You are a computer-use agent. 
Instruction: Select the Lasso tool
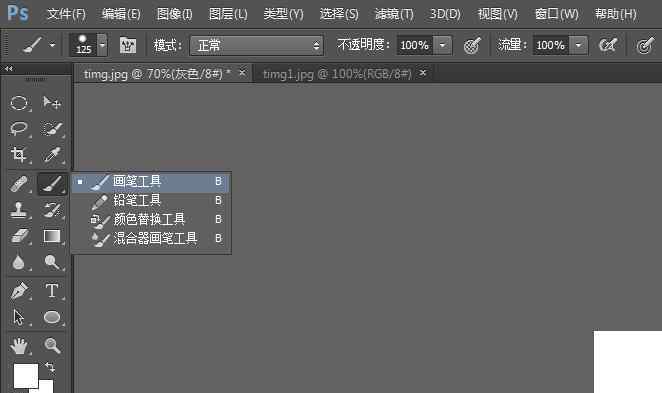tap(19, 128)
